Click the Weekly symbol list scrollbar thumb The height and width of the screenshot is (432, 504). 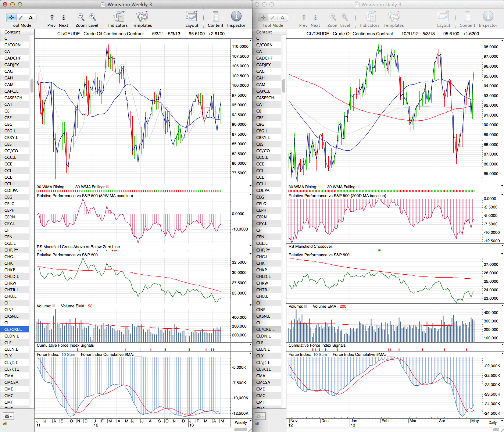tap(32, 86)
